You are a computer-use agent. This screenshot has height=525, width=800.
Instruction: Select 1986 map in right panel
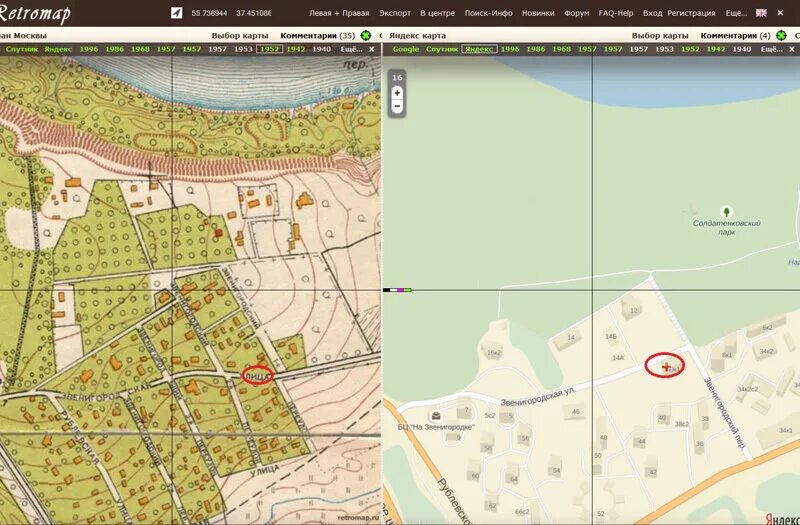[536, 49]
